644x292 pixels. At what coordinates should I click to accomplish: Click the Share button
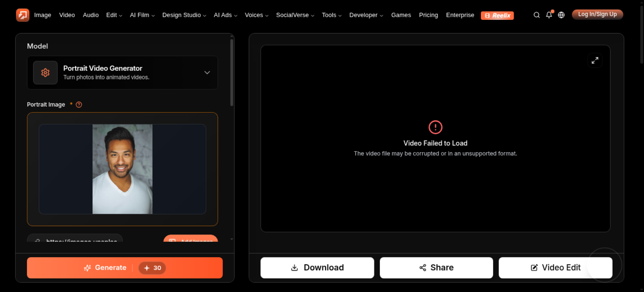436,268
